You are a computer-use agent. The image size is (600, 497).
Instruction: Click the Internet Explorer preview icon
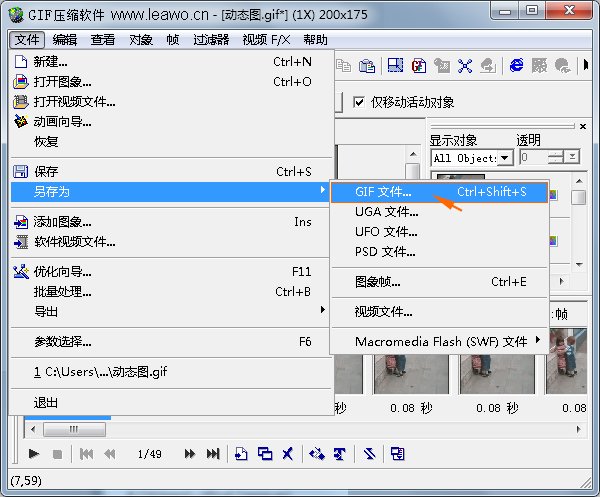516,66
